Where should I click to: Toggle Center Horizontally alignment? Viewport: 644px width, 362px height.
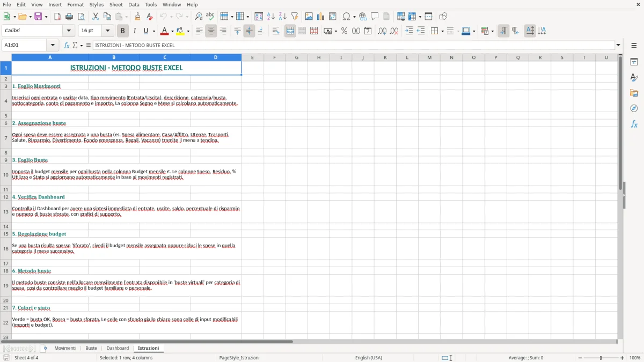pos(211,31)
